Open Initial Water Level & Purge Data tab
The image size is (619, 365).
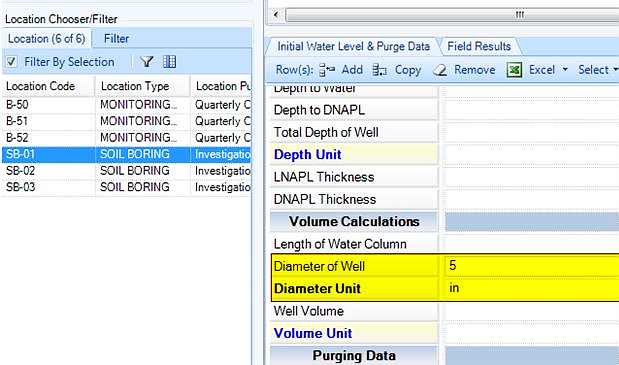coord(353,47)
